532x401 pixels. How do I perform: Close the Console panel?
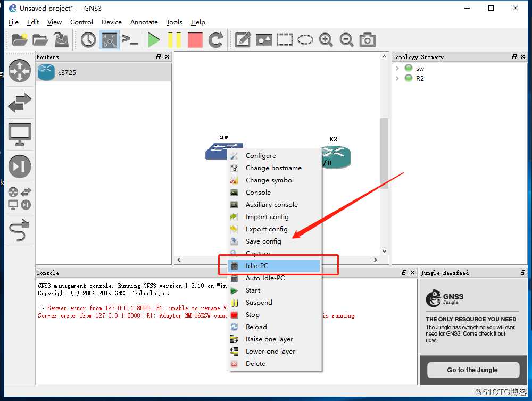click(413, 272)
